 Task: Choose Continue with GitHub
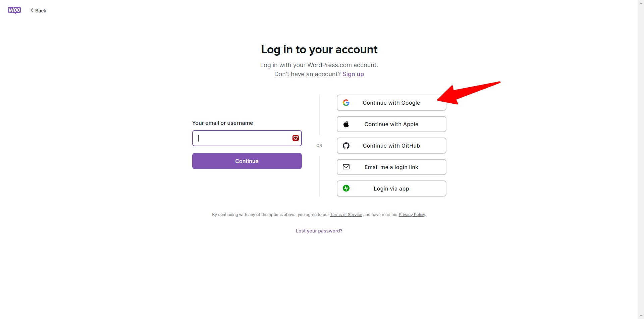coord(391,146)
